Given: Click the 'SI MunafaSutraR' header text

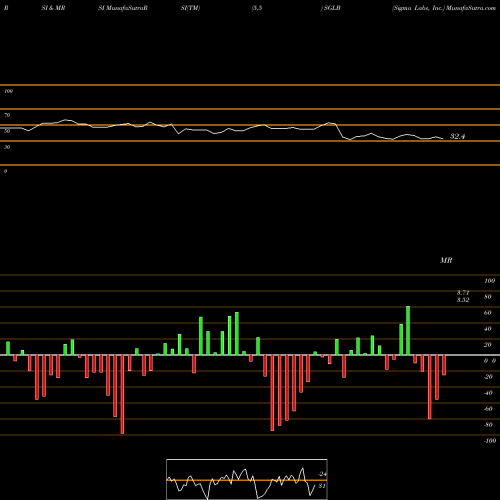Looking at the screenshot, I should pos(123,8).
